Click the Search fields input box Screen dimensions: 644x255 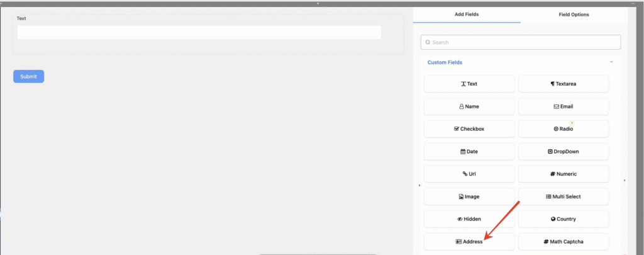click(521, 42)
